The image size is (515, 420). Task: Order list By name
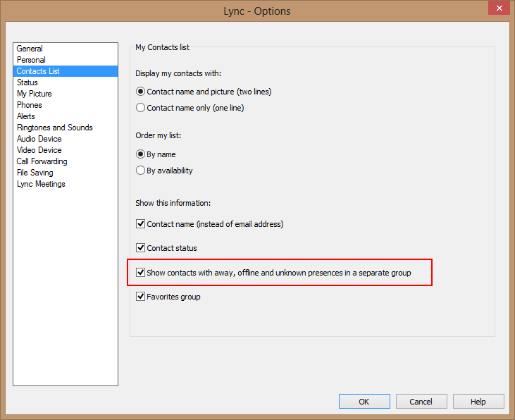pos(140,154)
